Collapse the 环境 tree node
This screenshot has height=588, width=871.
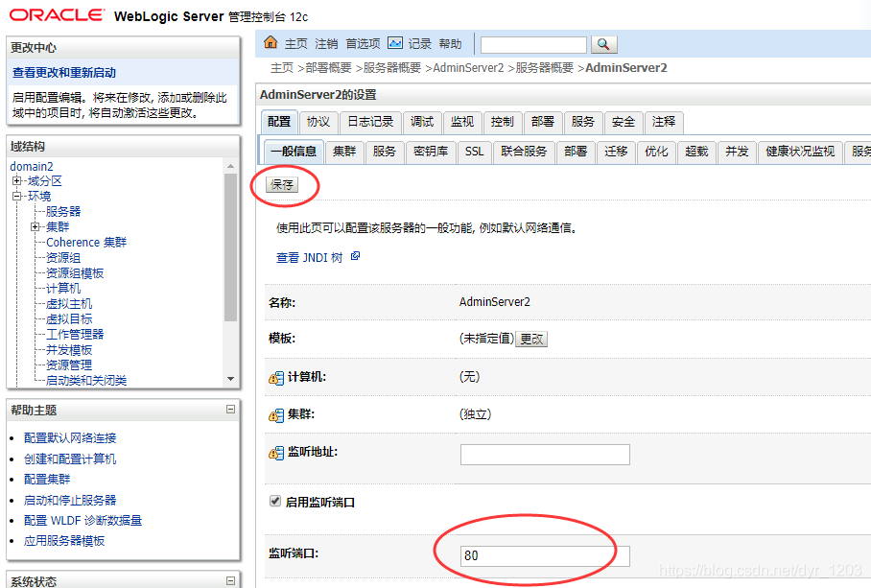16,196
